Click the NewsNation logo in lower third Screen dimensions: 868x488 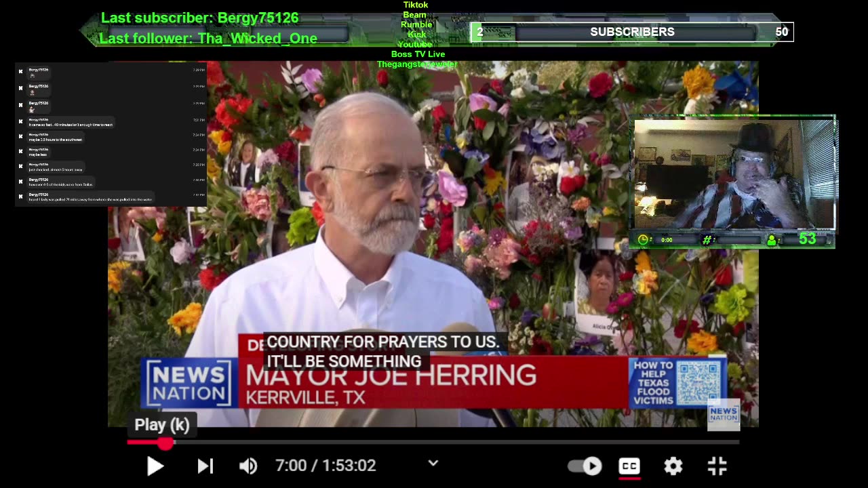[189, 384]
